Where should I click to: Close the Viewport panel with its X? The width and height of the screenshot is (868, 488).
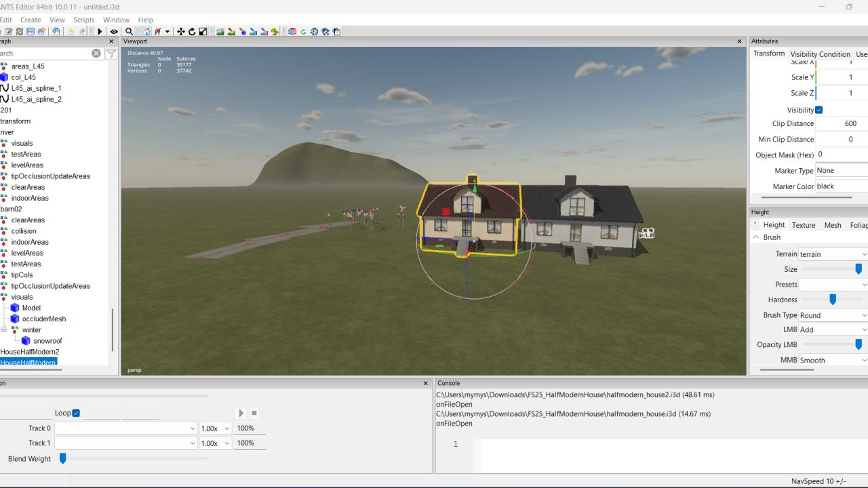(740, 41)
